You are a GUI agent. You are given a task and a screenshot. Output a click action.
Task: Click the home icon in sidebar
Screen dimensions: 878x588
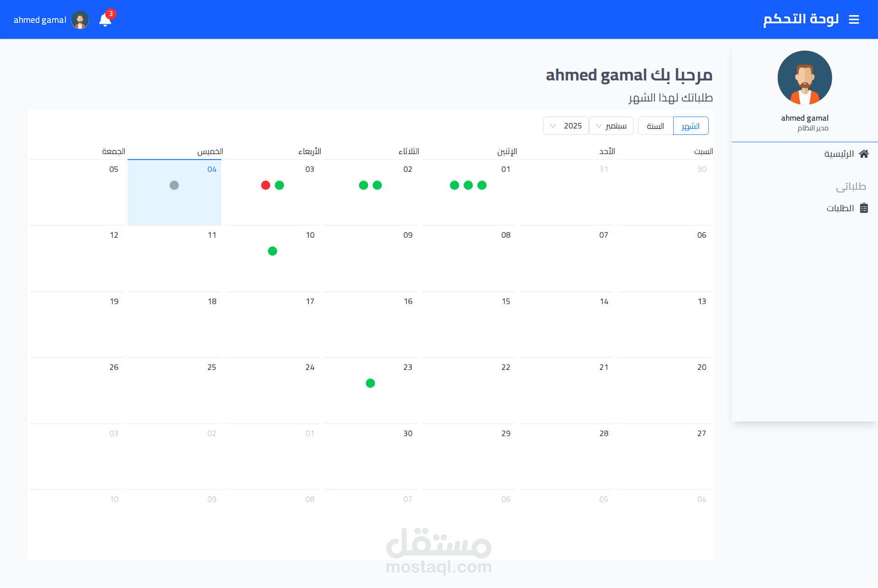(864, 154)
